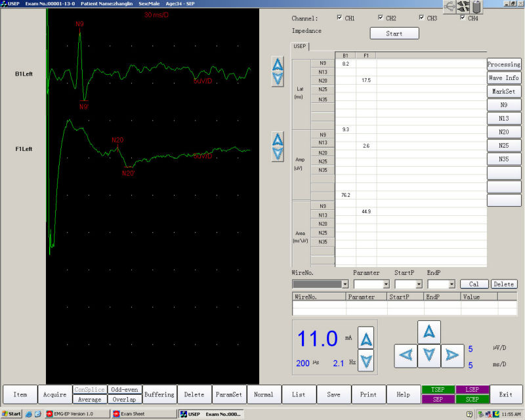
Task: Click the Odd-even button
Action: 125,390
